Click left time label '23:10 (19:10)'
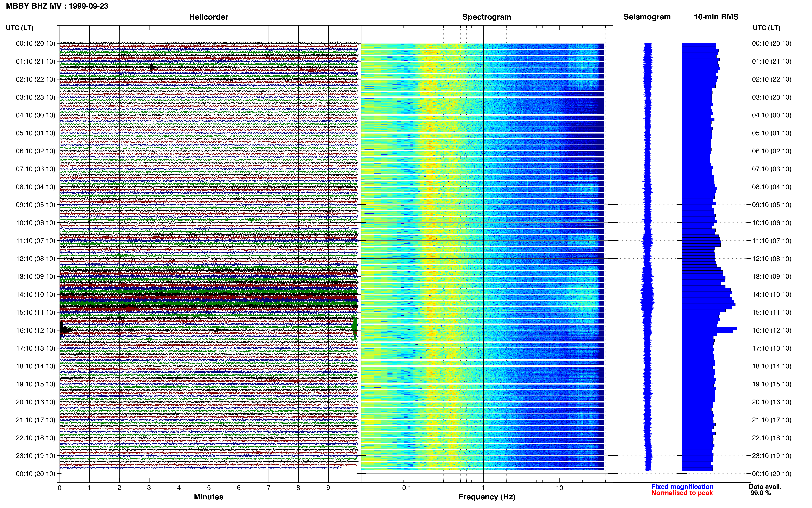 pyautogui.click(x=36, y=456)
